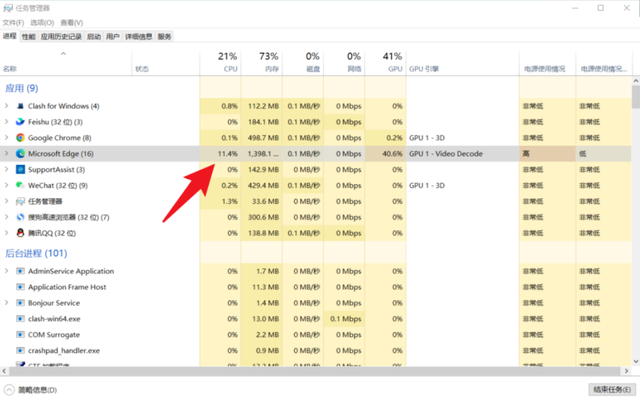The image size is (640, 401).
Task: Switch to the 服务 tab
Action: click(164, 37)
